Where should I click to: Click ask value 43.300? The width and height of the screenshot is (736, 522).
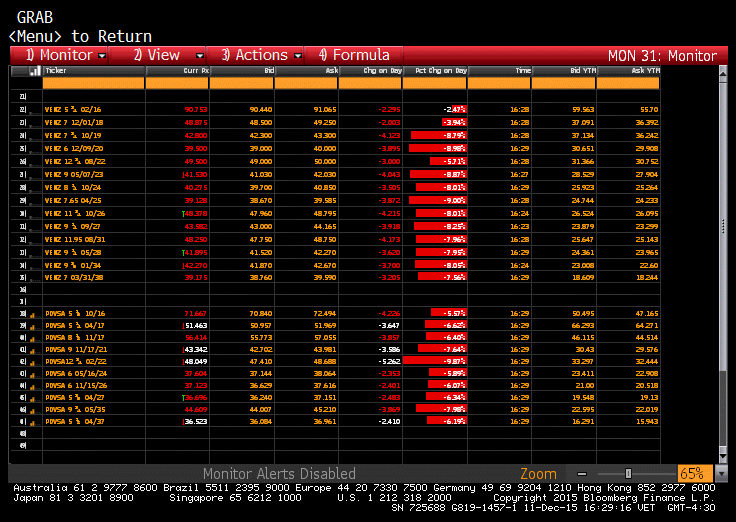[x=325, y=136]
